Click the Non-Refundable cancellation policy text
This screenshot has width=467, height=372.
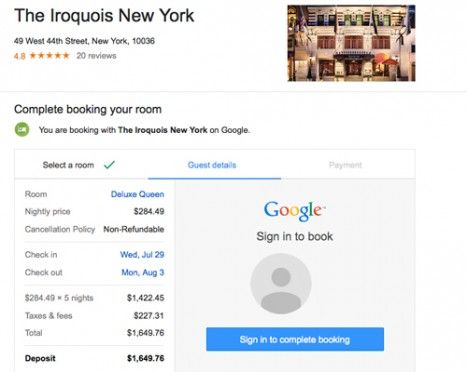click(x=134, y=229)
